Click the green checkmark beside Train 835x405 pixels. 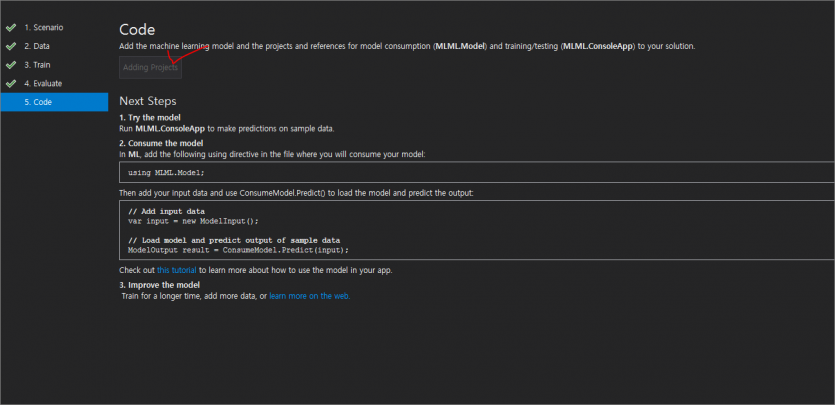click(x=11, y=65)
